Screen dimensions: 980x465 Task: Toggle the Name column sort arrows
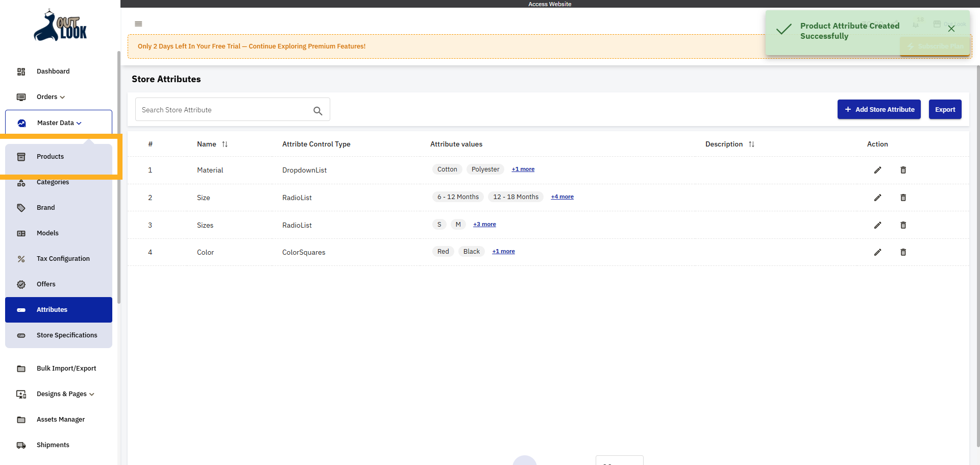click(225, 144)
